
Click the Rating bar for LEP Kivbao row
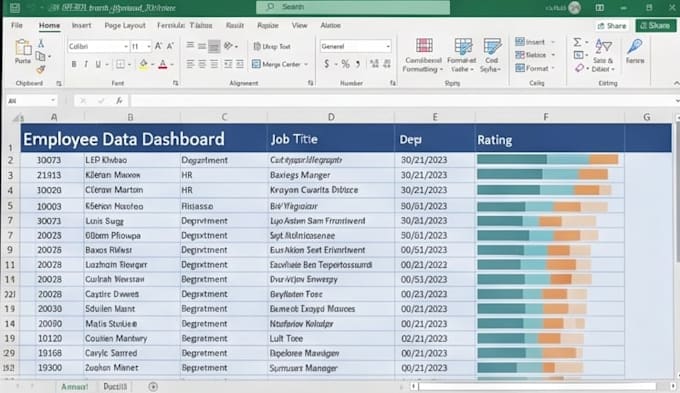(x=547, y=160)
